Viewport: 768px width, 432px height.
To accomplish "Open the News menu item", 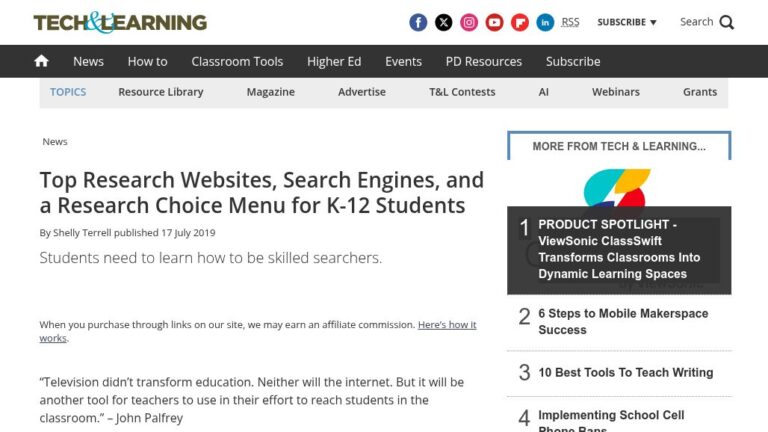I will tap(88, 61).
